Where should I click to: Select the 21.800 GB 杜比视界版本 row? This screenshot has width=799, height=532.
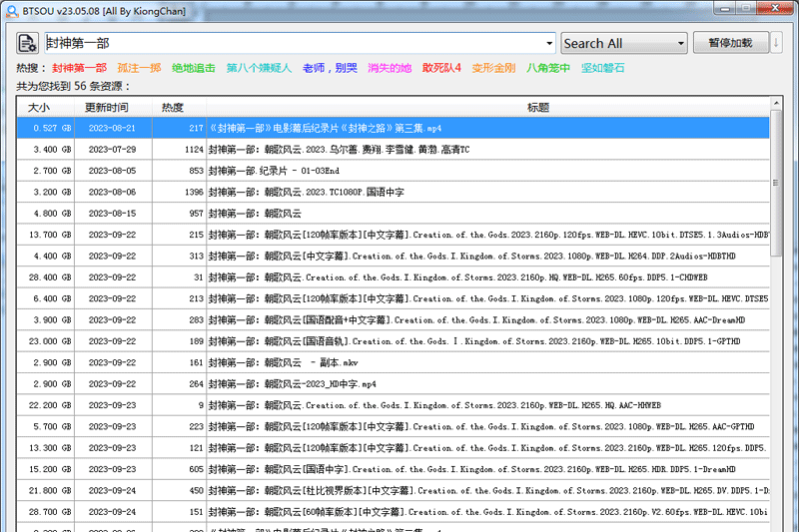click(x=393, y=491)
